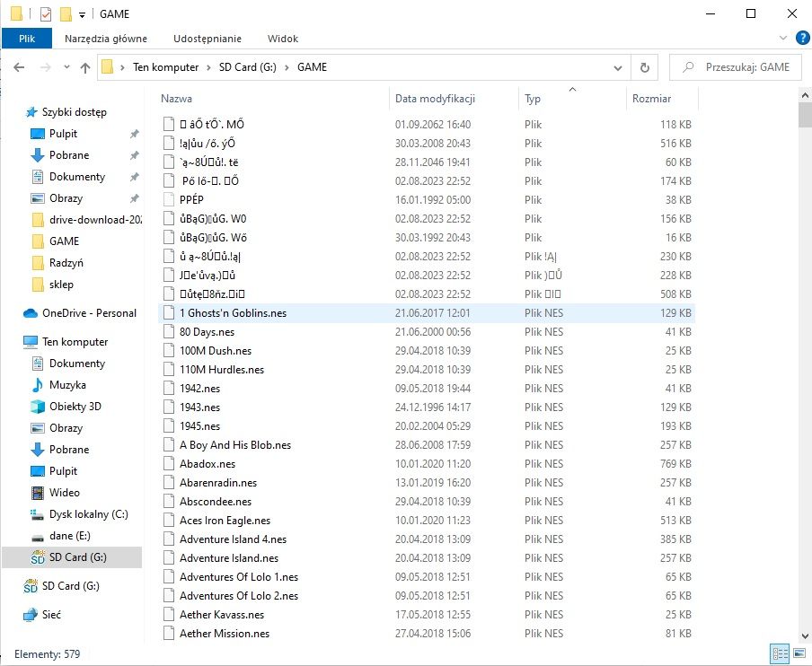812x666 pixels.
Task: Select the file 110M Hurdles.nes
Action: tap(222, 370)
